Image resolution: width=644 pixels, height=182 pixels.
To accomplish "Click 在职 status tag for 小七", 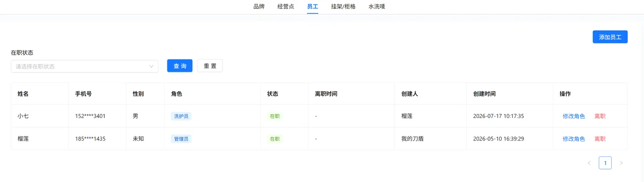I will (275, 116).
